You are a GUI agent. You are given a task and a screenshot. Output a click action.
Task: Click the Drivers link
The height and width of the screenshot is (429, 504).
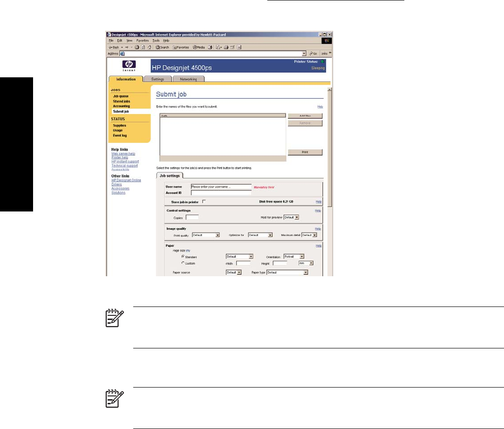(116, 184)
